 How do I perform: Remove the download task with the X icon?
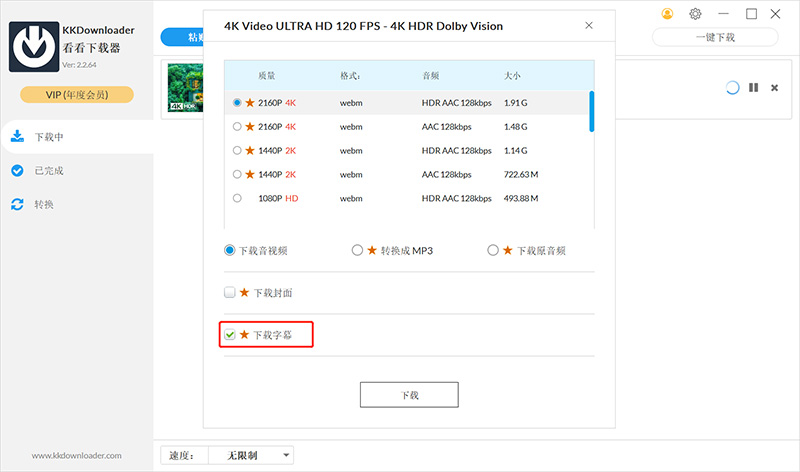coord(774,88)
